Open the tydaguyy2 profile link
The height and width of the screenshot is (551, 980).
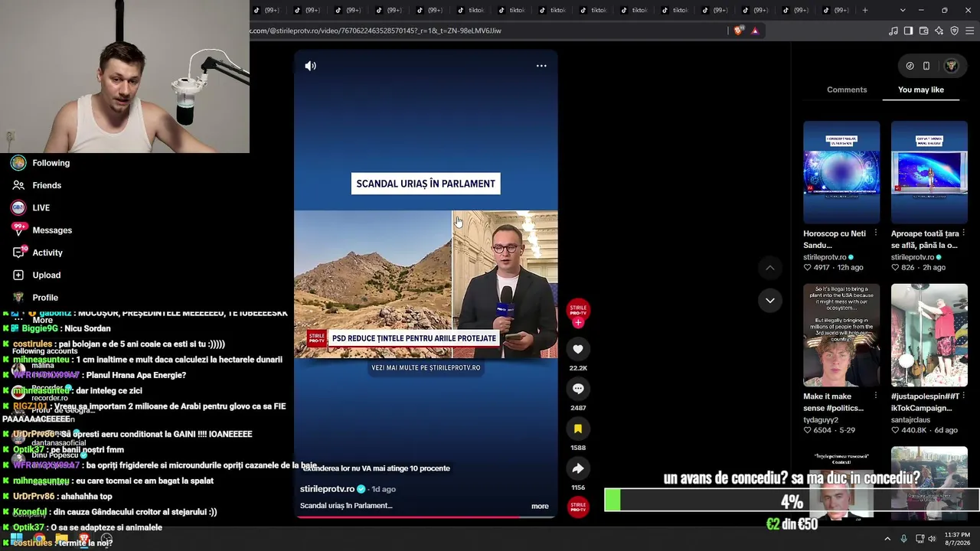tap(821, 420)
